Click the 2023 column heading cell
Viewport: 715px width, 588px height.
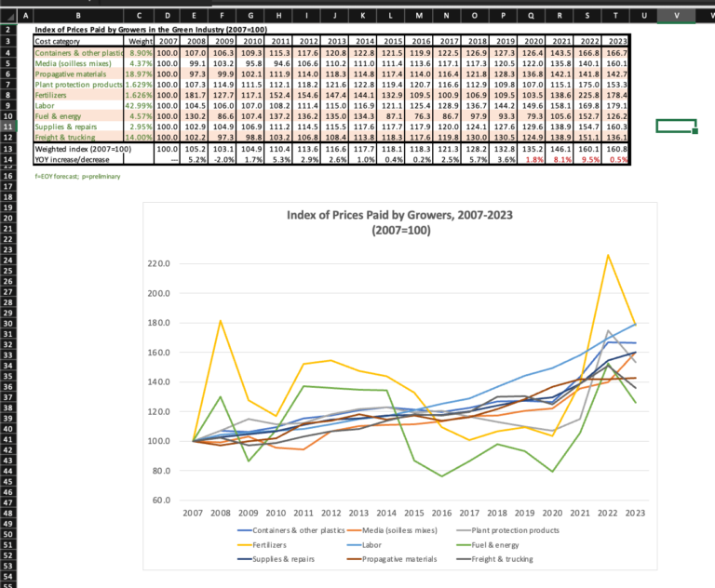pos(616,42)
